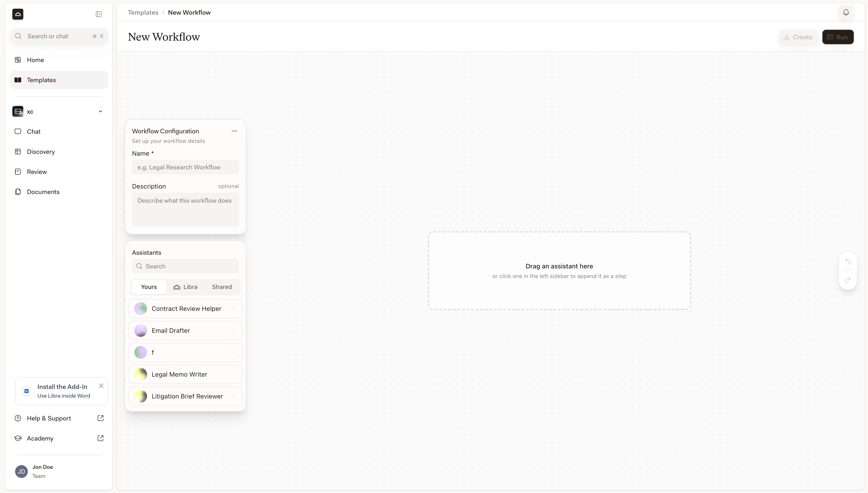Click drag handle of Legal Memo Writer
This screenshot has width=868, height=493.
point(233,375)
